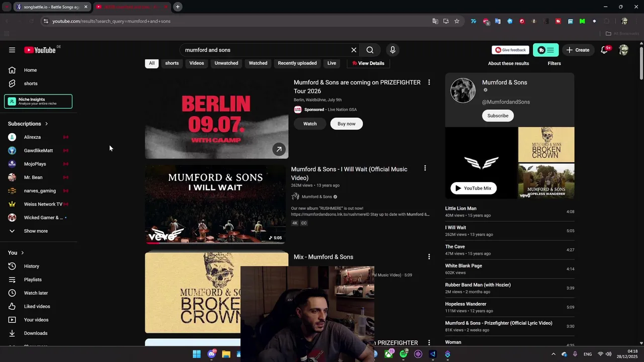Bookmark this page with the star icon
The height and width of the screenshot is (362, 644).
click(x=457, y=21)
